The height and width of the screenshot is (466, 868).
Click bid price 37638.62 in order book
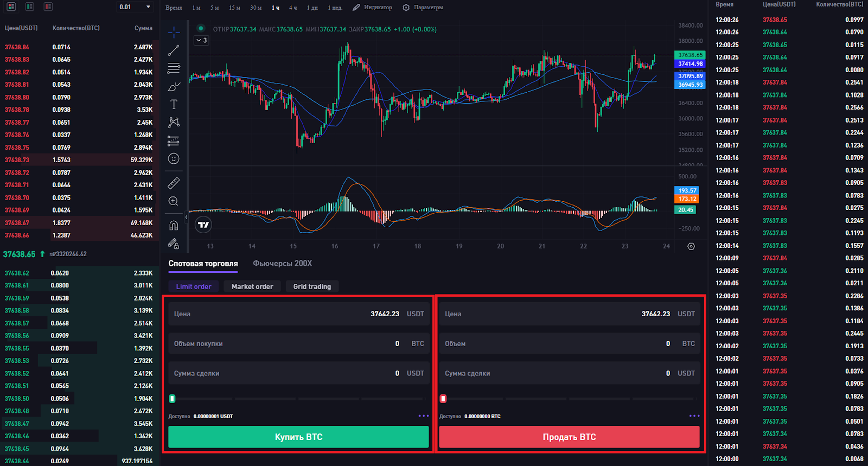[17, 273]
